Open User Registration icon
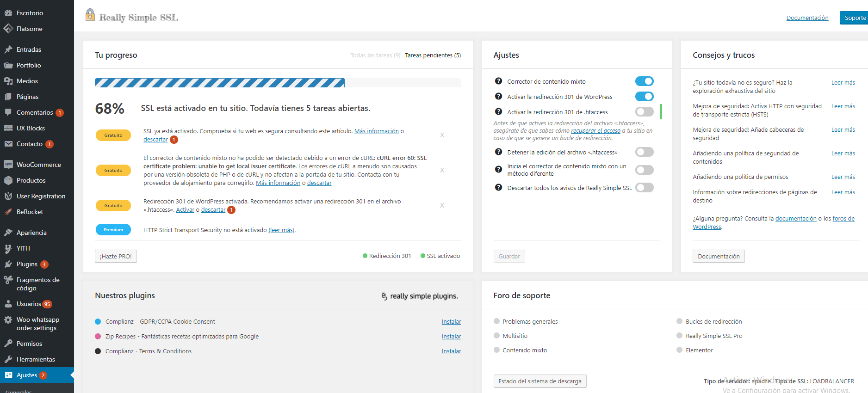Viewport: 868px width, 393px height. pyautogui.click(x=8, y=196)
